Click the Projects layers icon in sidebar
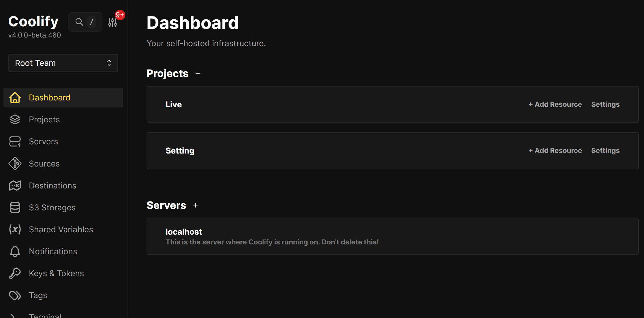 [x=15, y=119]
